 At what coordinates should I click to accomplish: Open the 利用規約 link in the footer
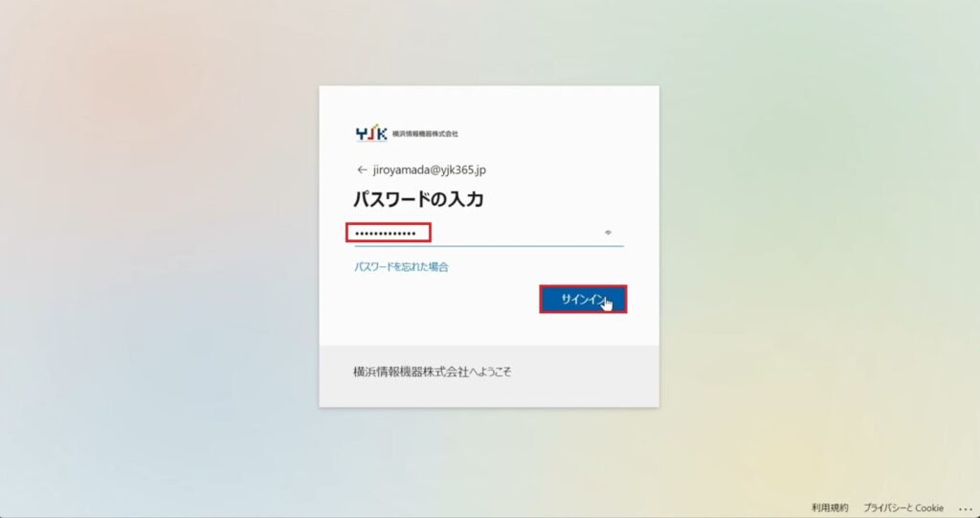[x=830, y=508]
